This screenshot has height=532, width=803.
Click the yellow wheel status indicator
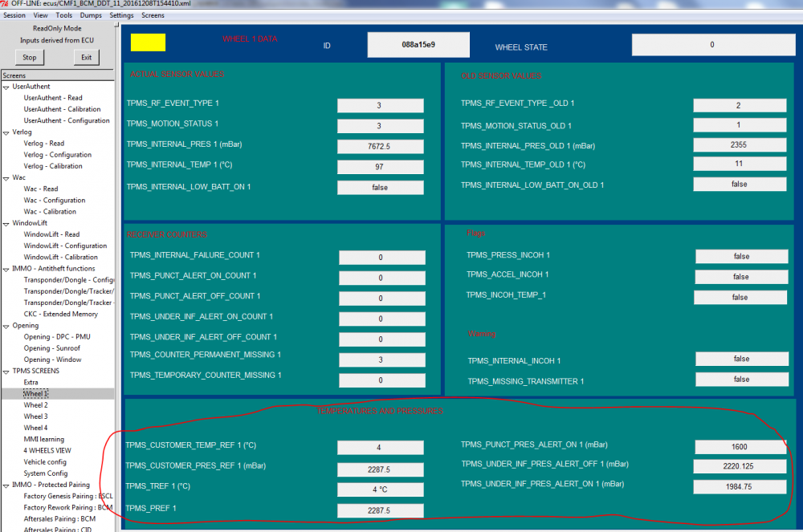point(148,43)
